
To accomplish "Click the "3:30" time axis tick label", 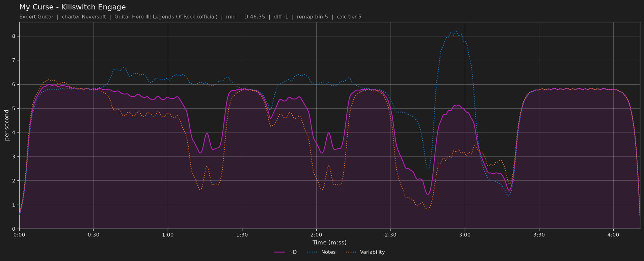I will [539, 235].
